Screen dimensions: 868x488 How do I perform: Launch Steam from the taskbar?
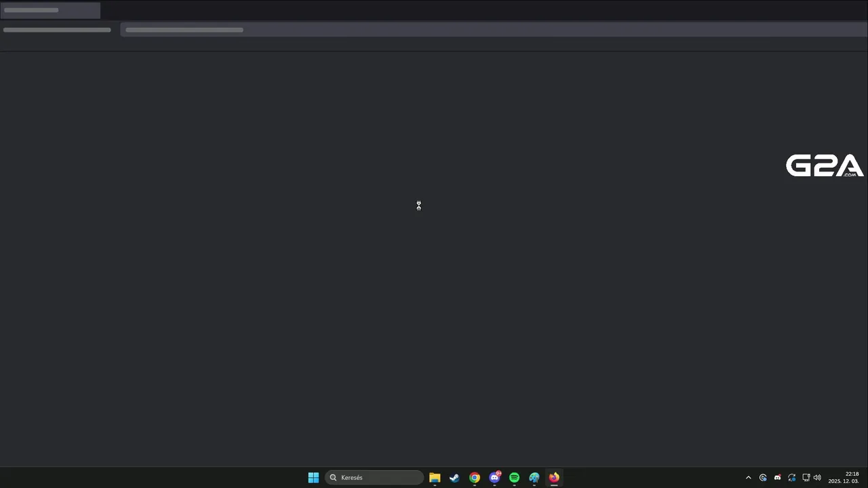coord(454,478)
